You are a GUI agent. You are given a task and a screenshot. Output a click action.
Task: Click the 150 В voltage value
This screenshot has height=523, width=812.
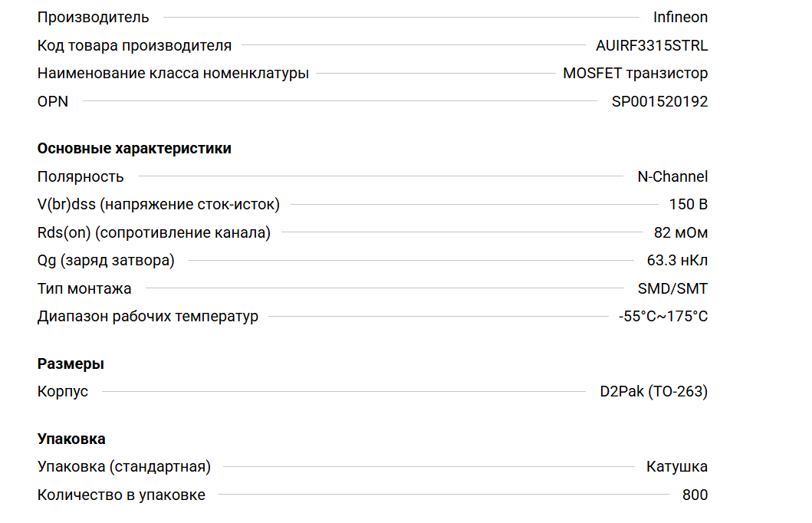689,205
